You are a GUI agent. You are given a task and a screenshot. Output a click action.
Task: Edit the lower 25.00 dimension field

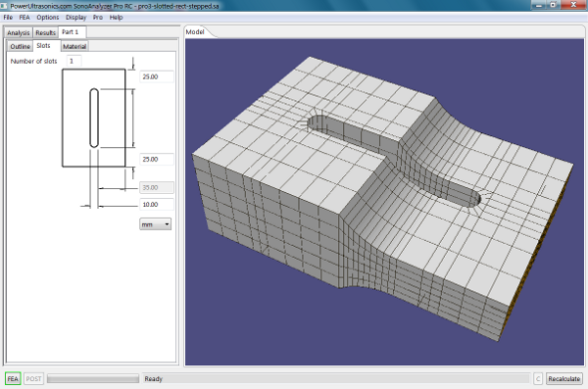coord(157,159)
